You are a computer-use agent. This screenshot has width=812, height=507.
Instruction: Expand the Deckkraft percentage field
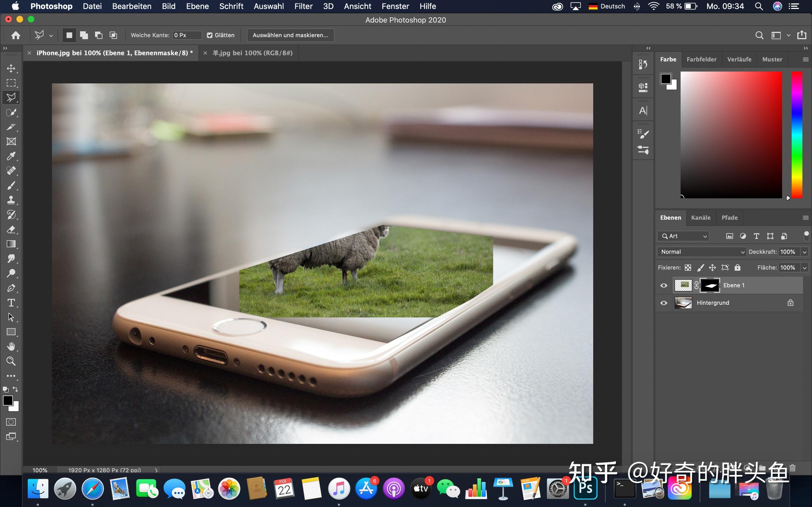coord(805,252)
